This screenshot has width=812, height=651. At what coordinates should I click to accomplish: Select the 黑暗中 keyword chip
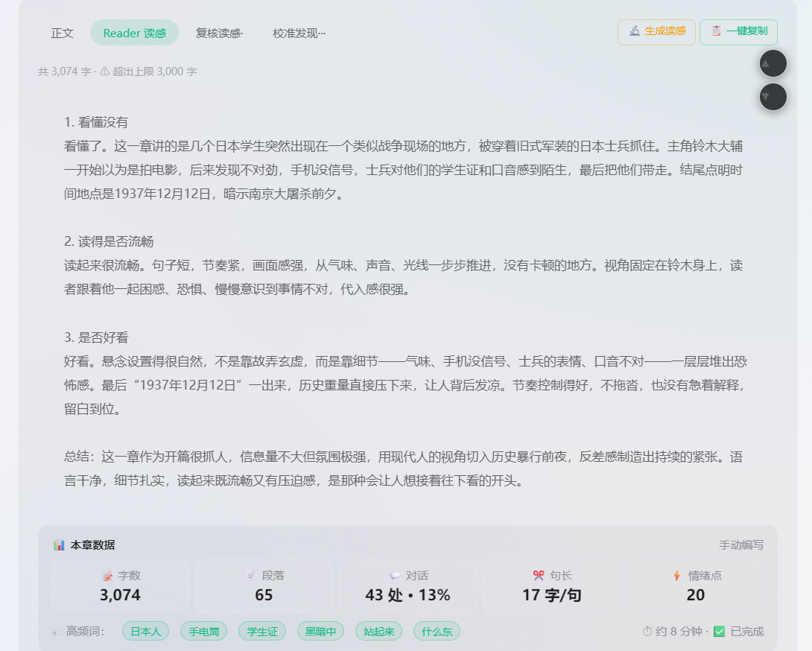tap(320, 632)
